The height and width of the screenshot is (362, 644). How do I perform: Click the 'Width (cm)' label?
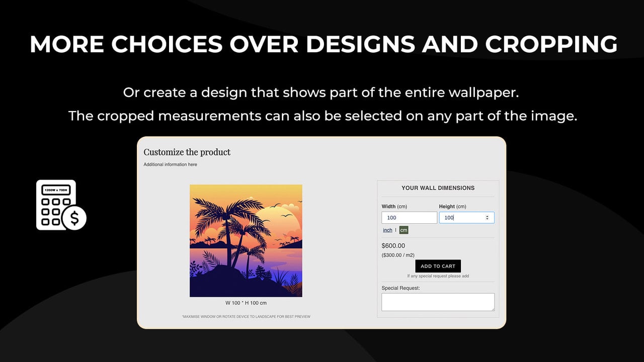394,207
